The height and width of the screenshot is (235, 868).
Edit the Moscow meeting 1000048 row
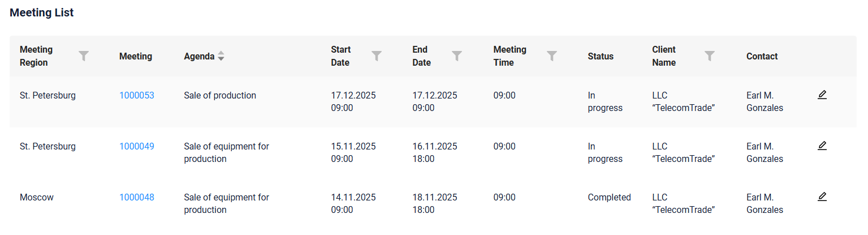(x=822, y=196)
